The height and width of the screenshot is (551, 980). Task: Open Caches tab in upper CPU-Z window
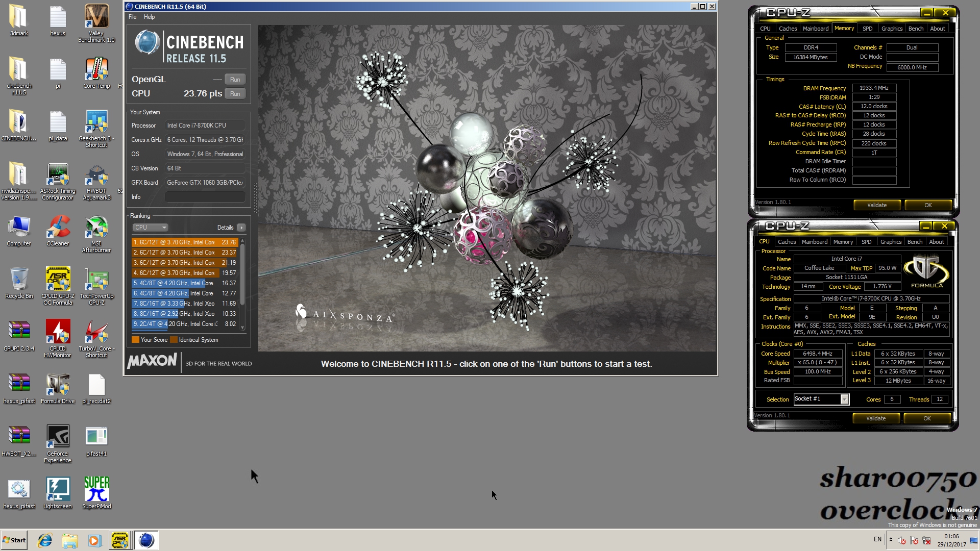tap(788, 29)
